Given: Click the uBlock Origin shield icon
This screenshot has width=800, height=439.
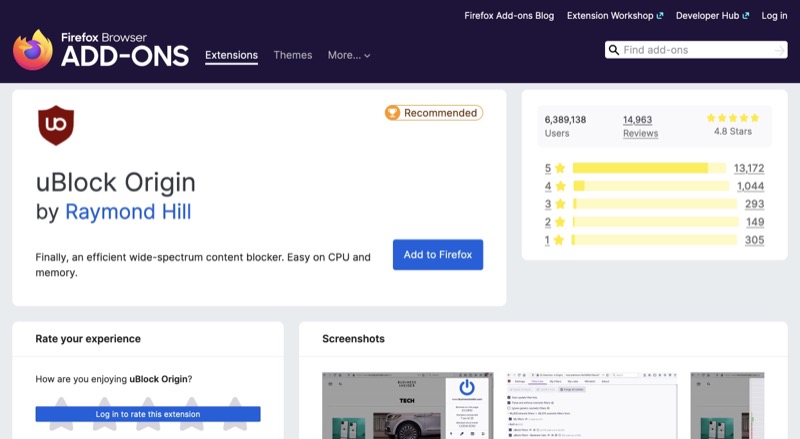Looking at the screenshot, I should point(56,126).
